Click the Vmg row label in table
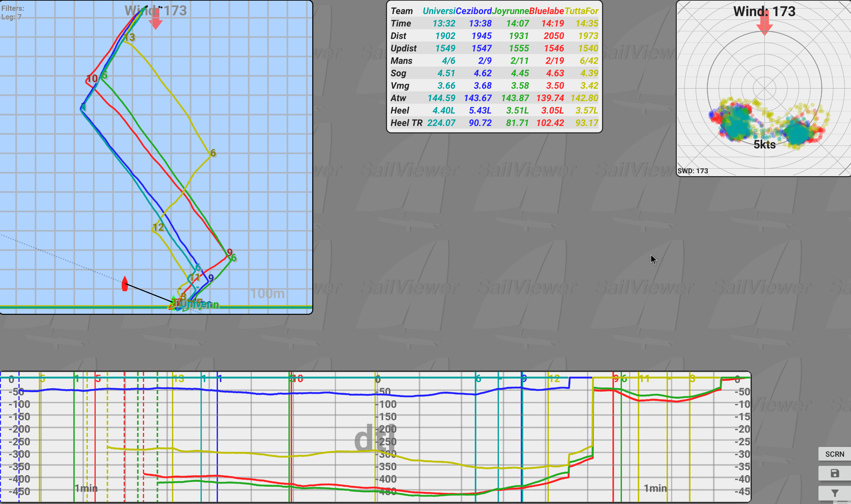The image size is (851, 504). click(x=400, y=85)
